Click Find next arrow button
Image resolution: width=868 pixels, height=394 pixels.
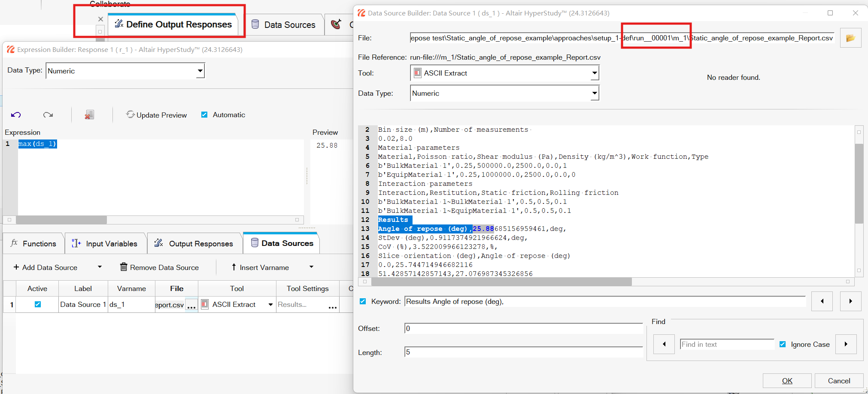coord(846,344)
